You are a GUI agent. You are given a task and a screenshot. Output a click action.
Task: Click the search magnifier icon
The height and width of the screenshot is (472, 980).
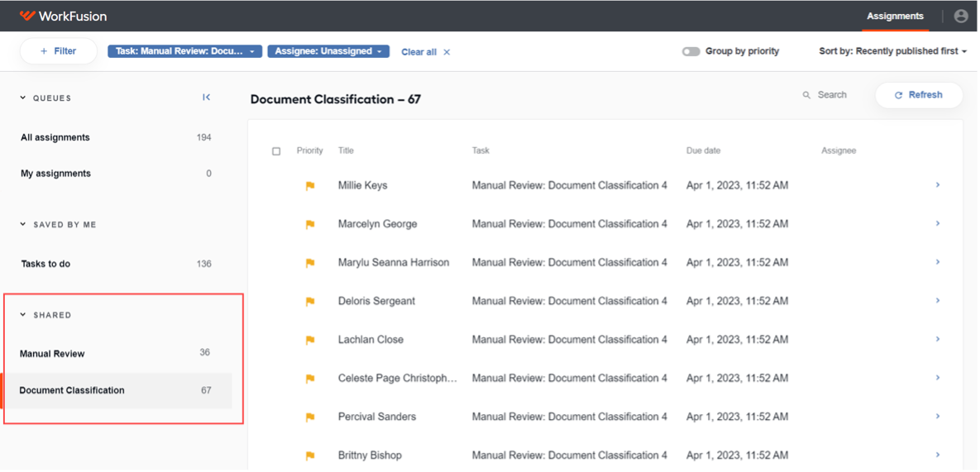pyautogui.click(x=807, y=96)
